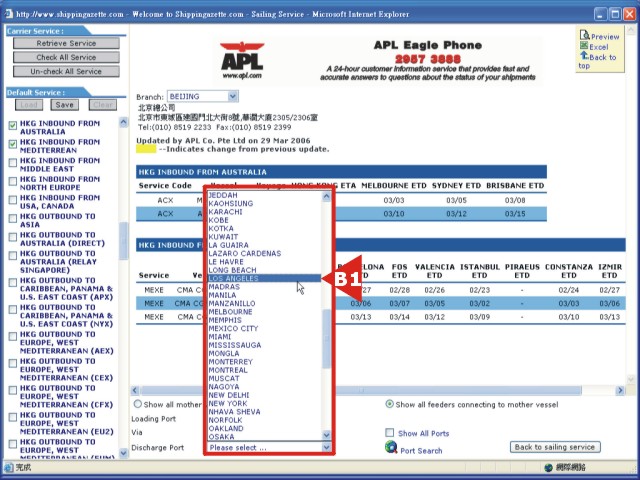Click the port list scroll up arrow
640x480 pixels.
pyautogui.click(x=327, y=196)
